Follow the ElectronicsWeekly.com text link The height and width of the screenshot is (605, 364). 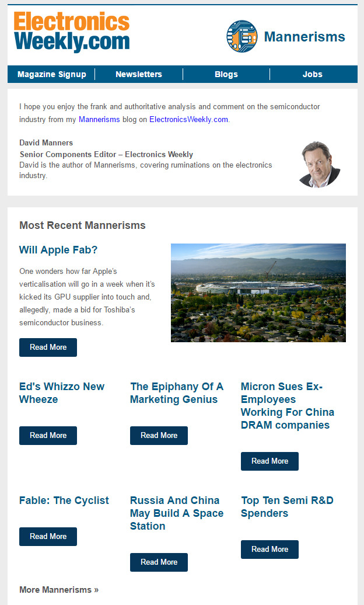pos(188,119)
